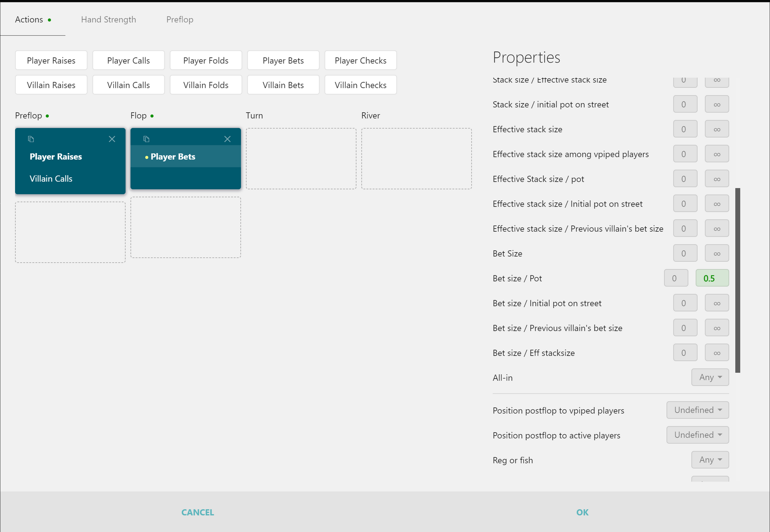Click the close icon on Flop card
This screenshot has width=770, height=532.
pos(228,138)
